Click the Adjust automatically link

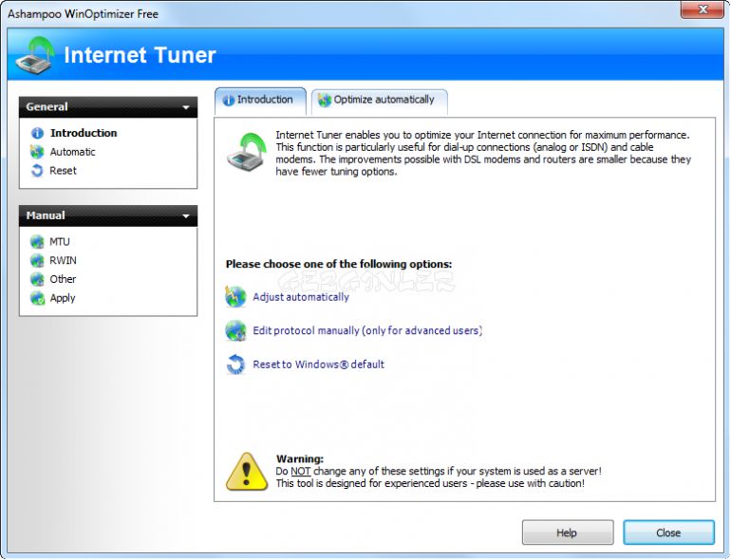(x=301, y=297)
